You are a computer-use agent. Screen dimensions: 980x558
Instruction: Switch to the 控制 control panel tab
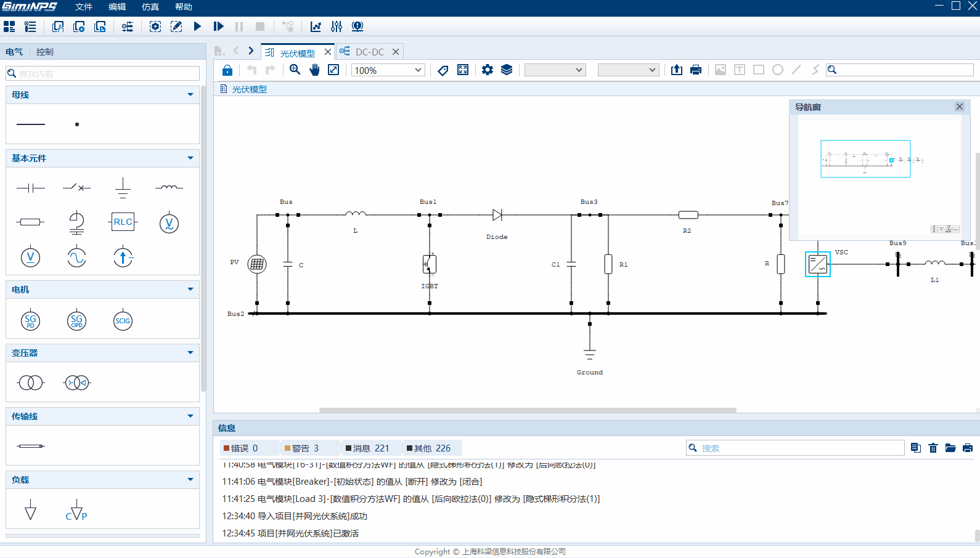click(x=44, y=52)
